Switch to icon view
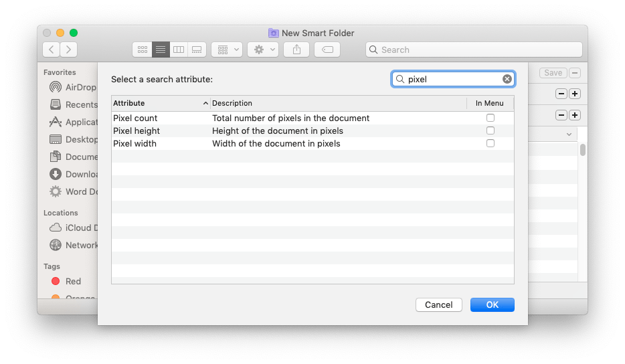Viewport: 625px width, 364px height. 143,50
